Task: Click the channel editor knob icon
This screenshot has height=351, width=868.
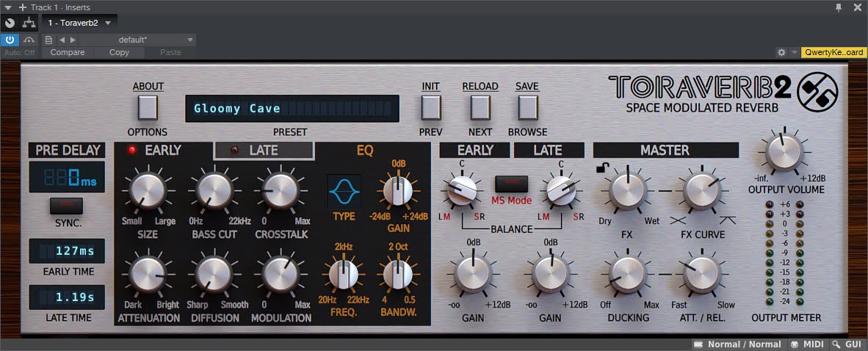Action: coord(10,23)
